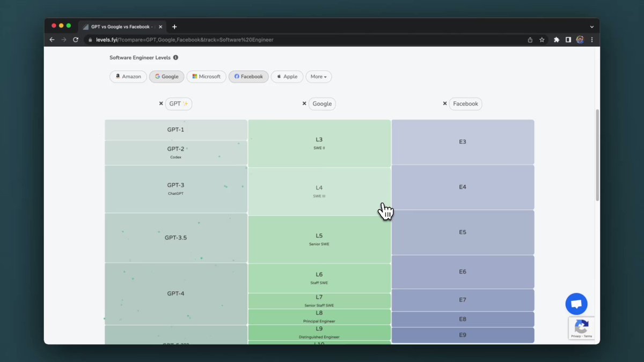Expand the tab search chevron

(x=592, y=27)
